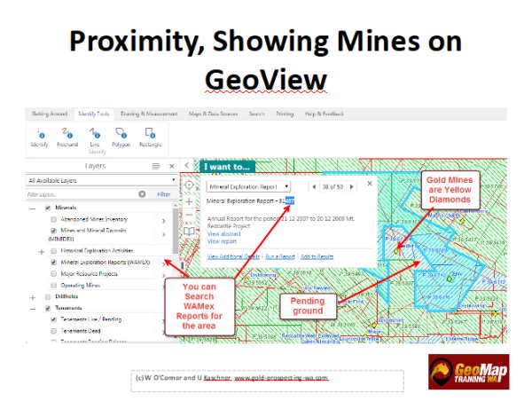Open the Drawing & Measurement tab

(x=149, y=114)
